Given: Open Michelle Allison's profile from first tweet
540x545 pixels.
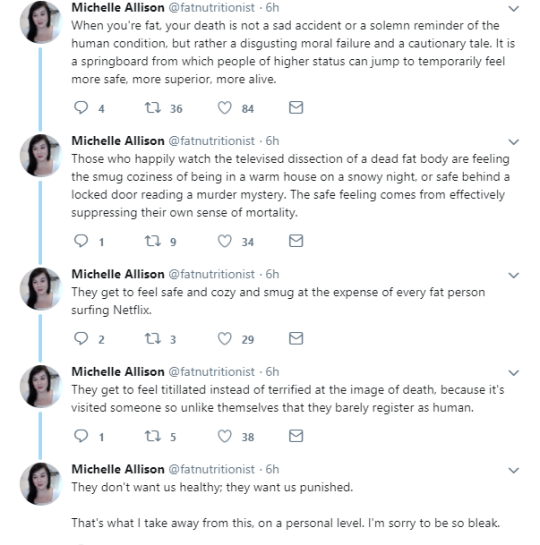Looking at the screenshot, I should pos(118,8).
